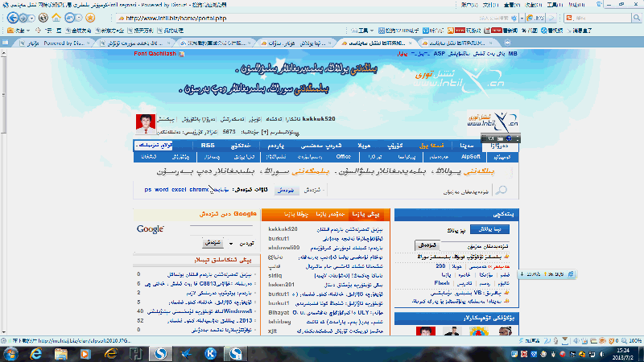
Task: Select the highlighted orange posts tab
Action: click(366, 214)
